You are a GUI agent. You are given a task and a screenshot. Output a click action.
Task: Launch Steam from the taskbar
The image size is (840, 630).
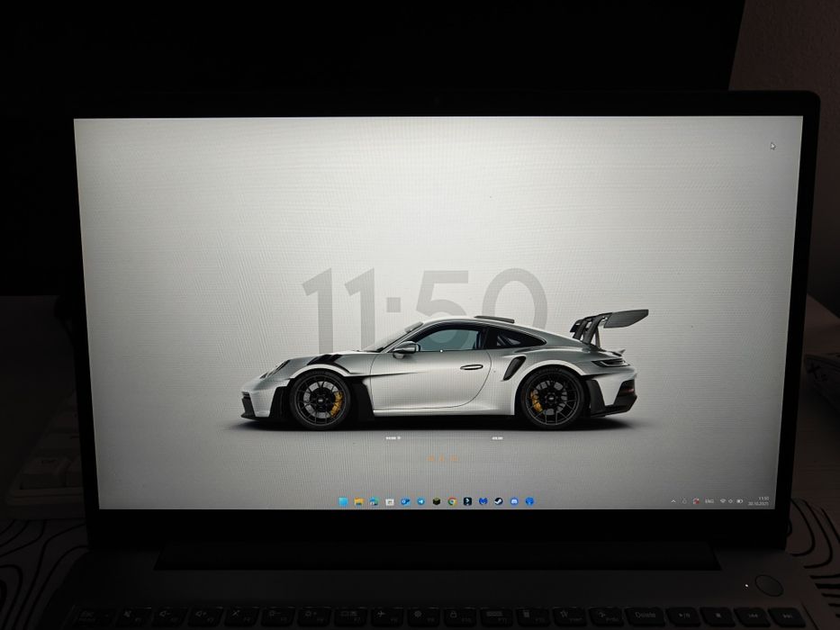499,501
